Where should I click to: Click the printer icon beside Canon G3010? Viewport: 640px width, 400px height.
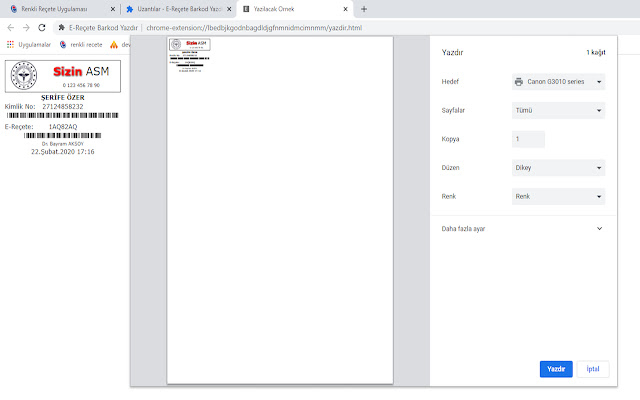(x=518, y=82)
